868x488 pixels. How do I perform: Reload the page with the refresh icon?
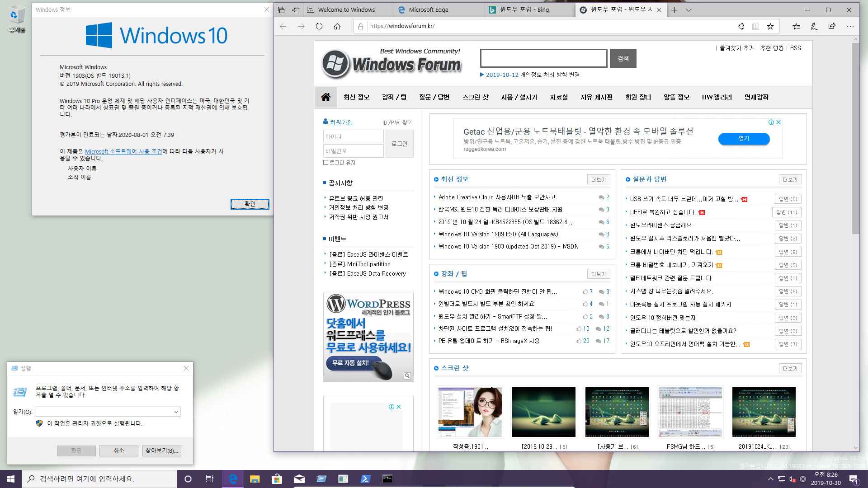click(319, 26)
